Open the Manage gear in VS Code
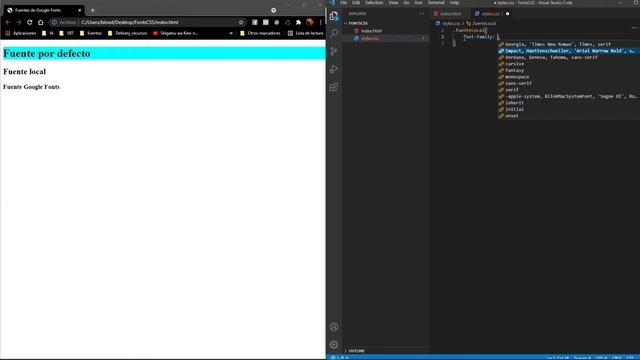The width and height of the screenshot is (640, 360). 334,344
